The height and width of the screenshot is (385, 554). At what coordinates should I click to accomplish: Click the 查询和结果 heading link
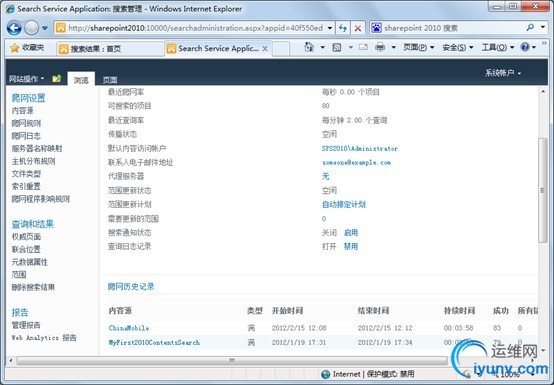(33, 224)
